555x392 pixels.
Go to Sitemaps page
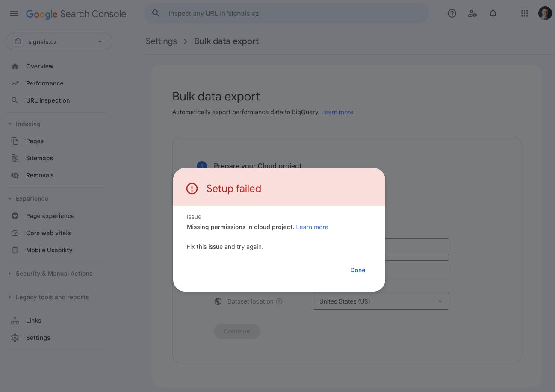pyautogui.click(x=39, y=158)
